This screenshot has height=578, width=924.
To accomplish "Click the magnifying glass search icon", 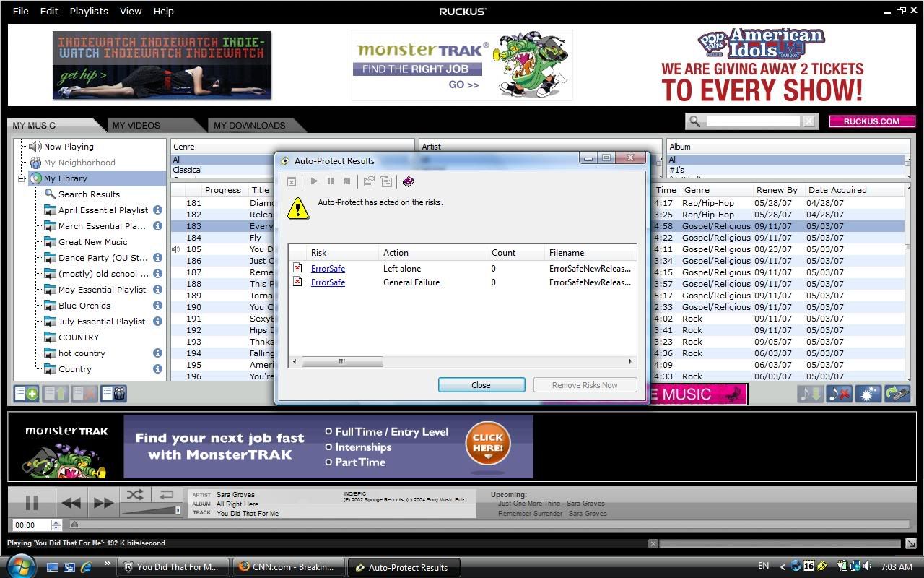I will (694, 121).
